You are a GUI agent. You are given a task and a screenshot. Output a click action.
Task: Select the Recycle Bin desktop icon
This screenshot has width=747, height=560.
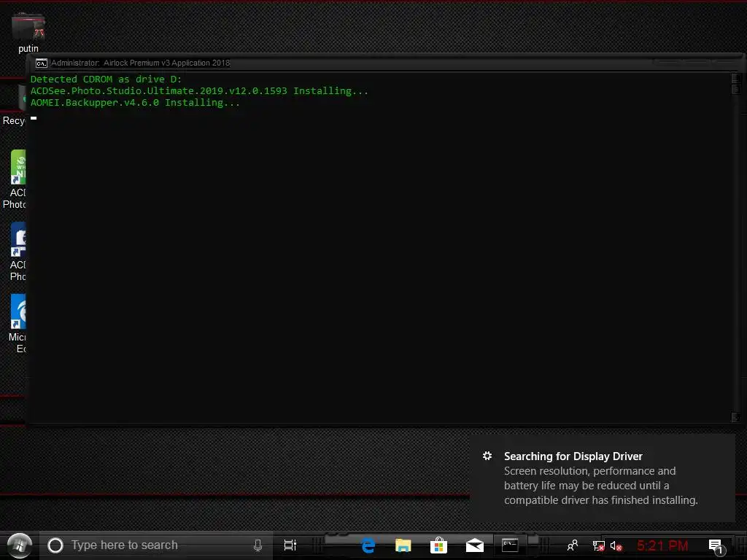point(14,105)
